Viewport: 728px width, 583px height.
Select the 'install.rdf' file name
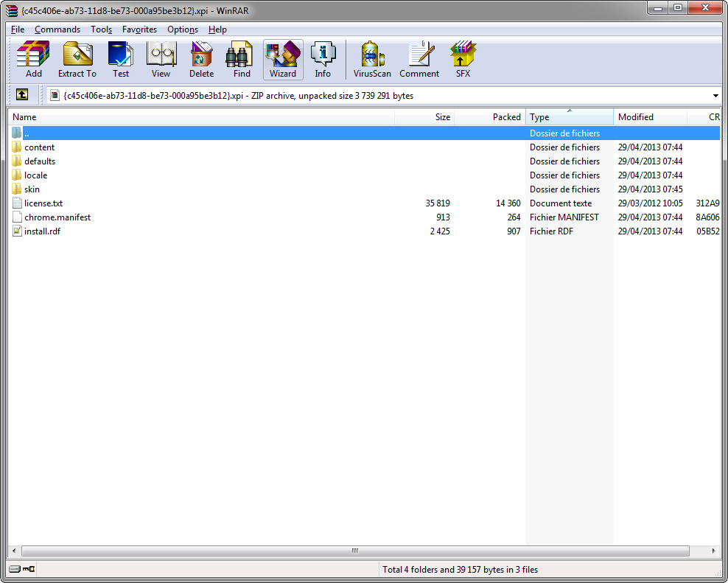(x=42, y=231)
